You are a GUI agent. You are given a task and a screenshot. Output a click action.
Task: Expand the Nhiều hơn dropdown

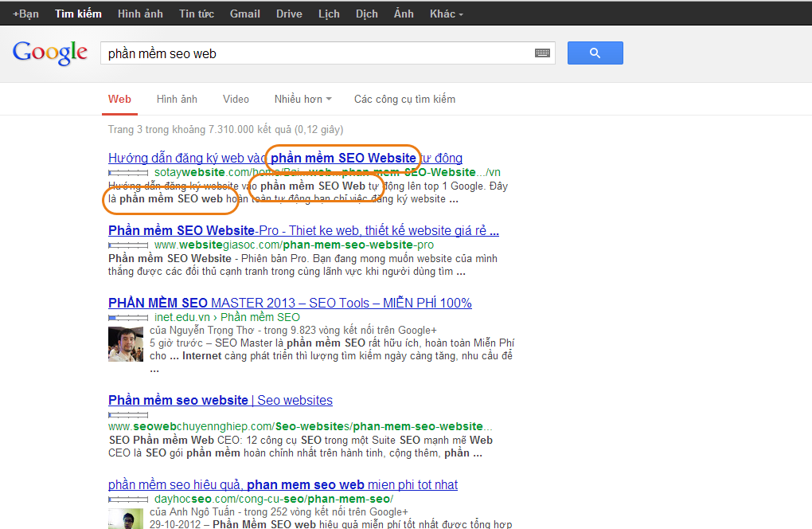303,99
